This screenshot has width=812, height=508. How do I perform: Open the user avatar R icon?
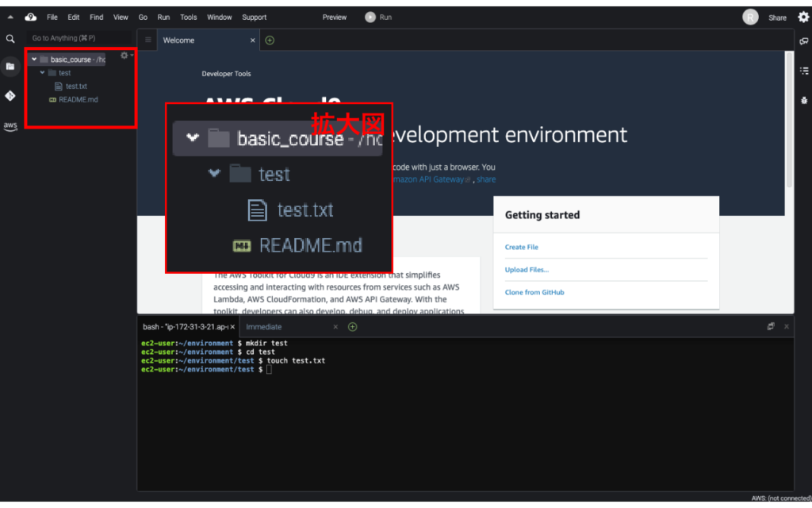750,17
